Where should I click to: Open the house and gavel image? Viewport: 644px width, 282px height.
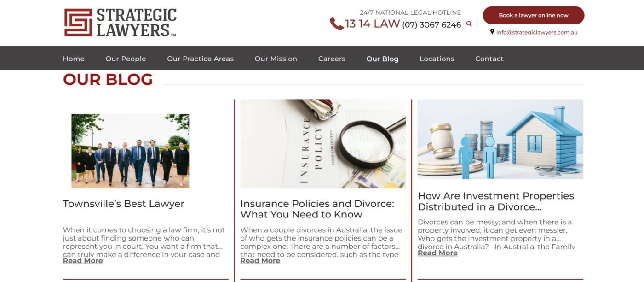click(500, 139)
